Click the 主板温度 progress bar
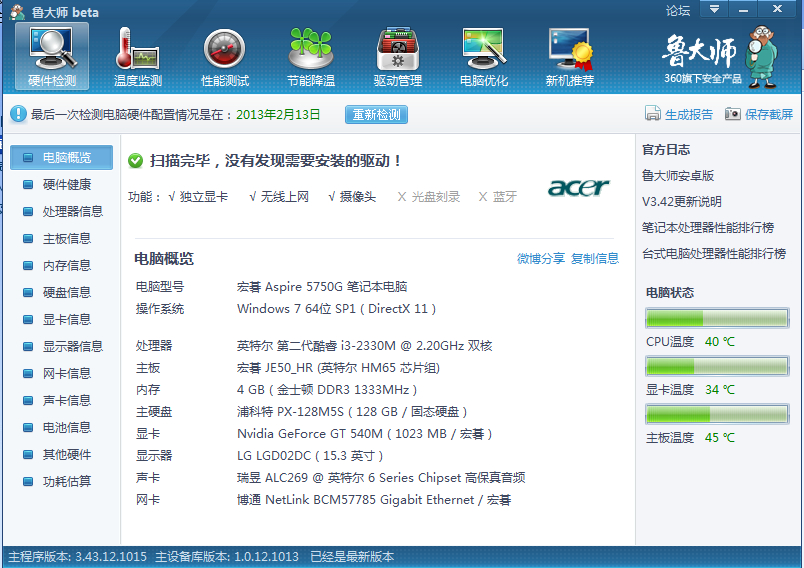Viewport: 804px width, 568px height. (x=717, y=414)
